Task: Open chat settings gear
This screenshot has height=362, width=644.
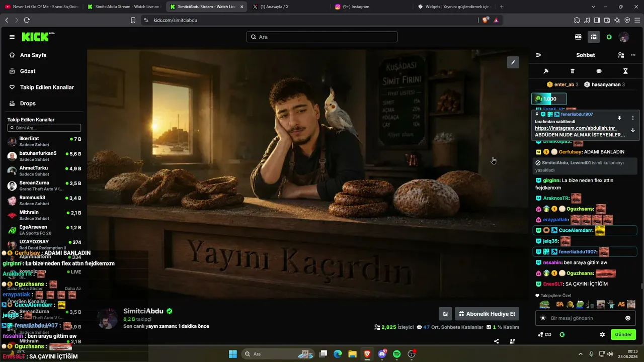Action: (x=602, y=335)
